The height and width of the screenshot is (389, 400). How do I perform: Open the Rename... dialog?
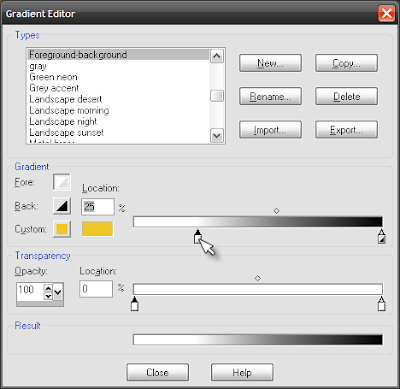pyautogui.click(x=270, y=96)
